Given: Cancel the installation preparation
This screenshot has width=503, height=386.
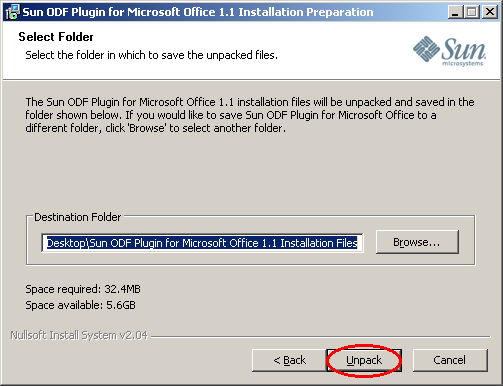Looking at the screenshot, I should pos(450,360).
